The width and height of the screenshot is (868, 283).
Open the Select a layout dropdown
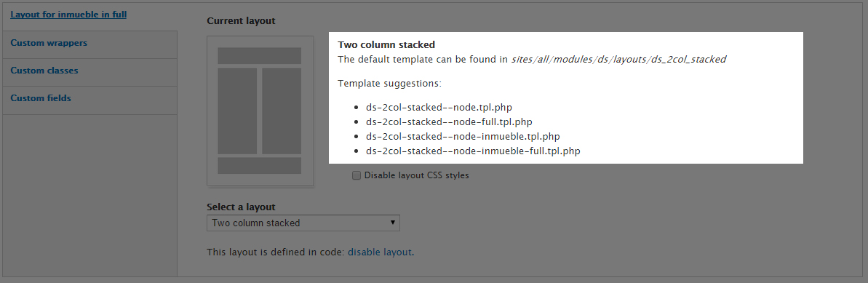(303, 223)
